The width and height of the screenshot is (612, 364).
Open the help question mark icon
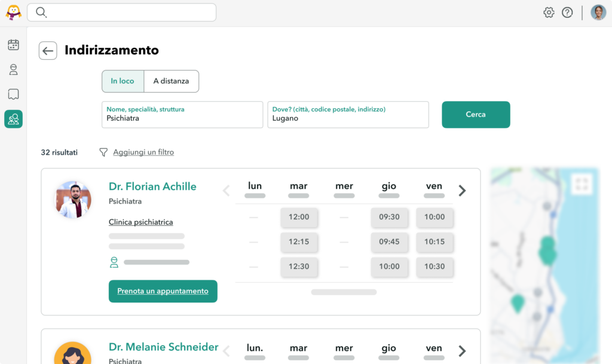[567, 12]
